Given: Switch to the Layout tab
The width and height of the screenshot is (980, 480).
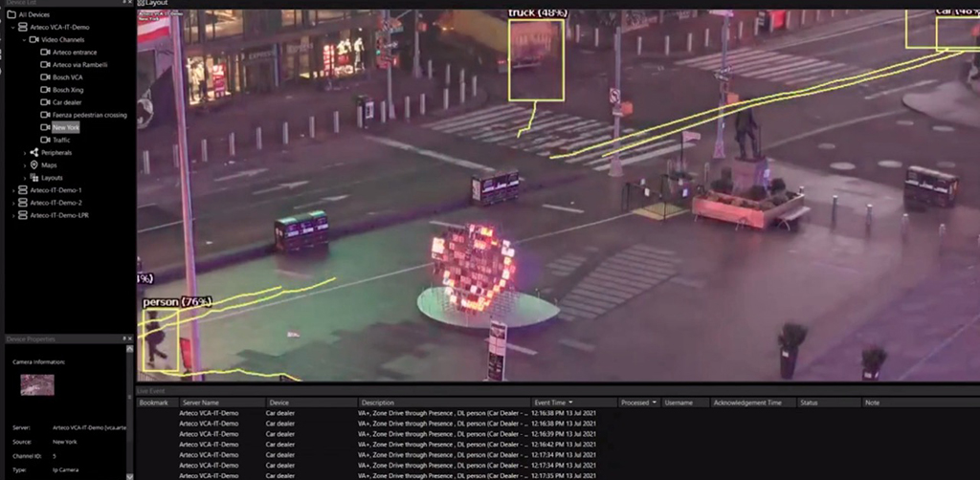Looking at the screenshot, I should coord(154,4).
